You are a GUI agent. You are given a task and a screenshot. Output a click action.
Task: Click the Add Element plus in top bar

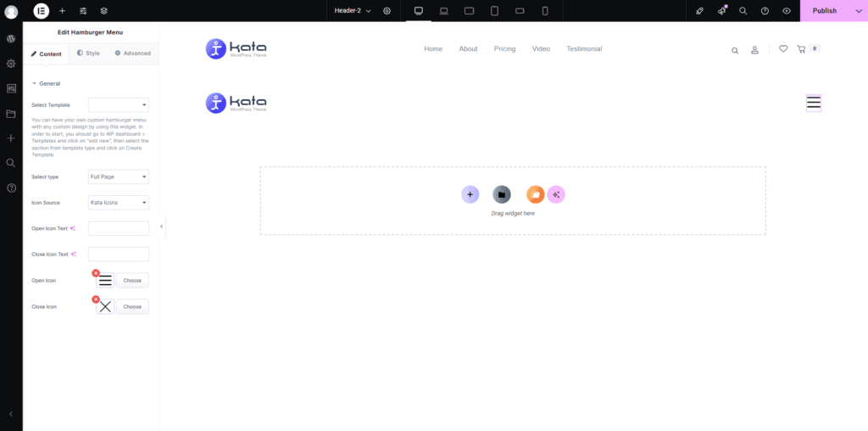62,10
